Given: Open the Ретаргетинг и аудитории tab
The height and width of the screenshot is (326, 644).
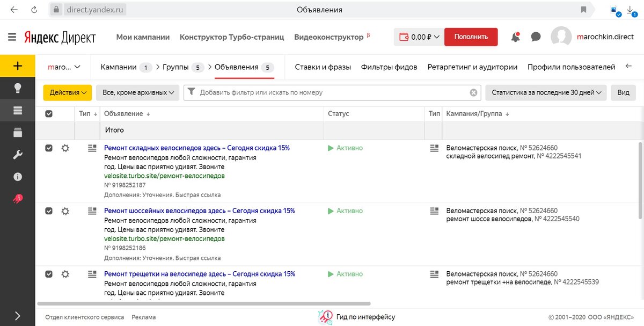Looking at the screenshot, I should coord(472,67).
